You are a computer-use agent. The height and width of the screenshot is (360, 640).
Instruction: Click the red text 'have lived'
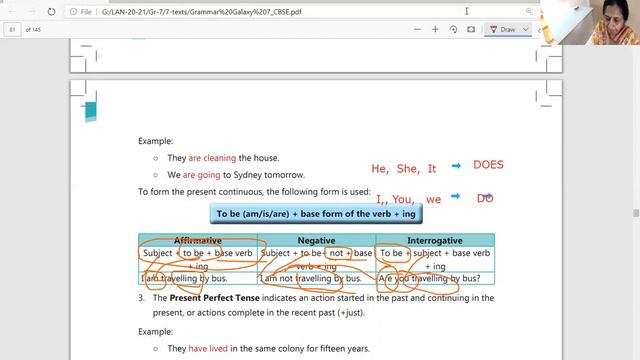[x=208, y=349]
